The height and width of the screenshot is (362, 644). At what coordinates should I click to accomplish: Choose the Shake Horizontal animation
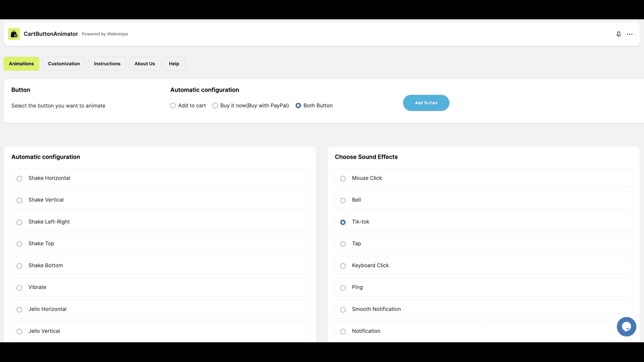click(19, 179)
